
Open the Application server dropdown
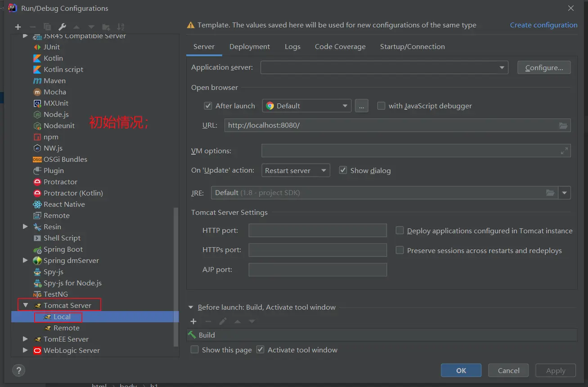(x=502, y=68)
